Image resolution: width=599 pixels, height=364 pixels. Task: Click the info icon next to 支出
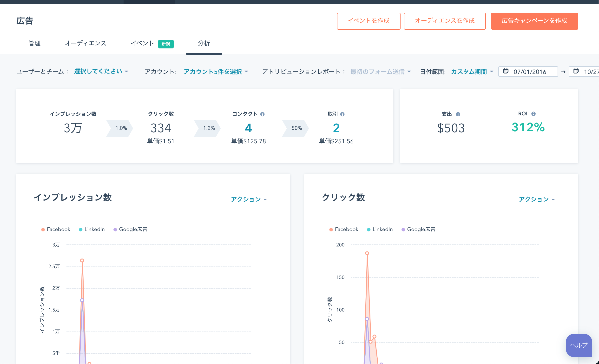[x=458, y=114]
